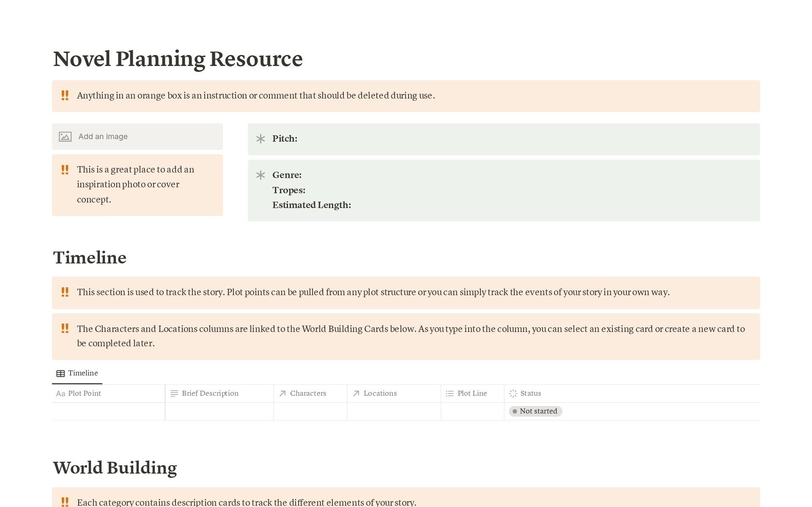Click the Brief Description text icon
Screen dimensions: 812x507
pos(174,393)
